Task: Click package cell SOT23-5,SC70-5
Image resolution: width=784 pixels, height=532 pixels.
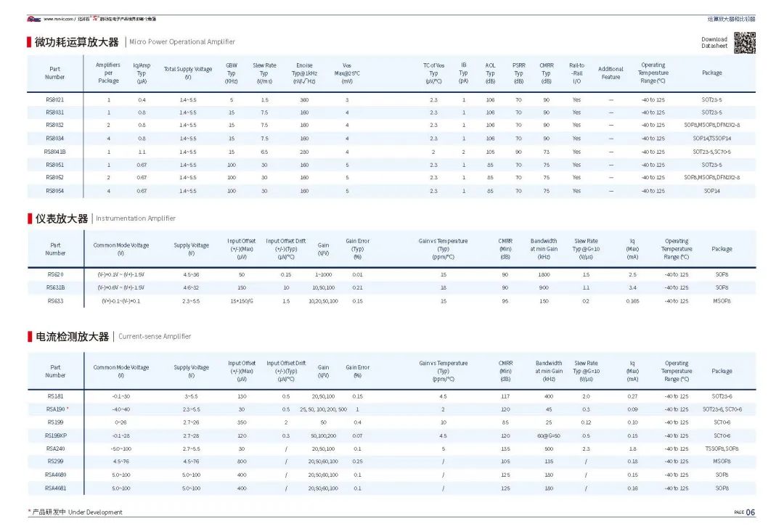Action: pyautogui.click(x=712, y=152)
